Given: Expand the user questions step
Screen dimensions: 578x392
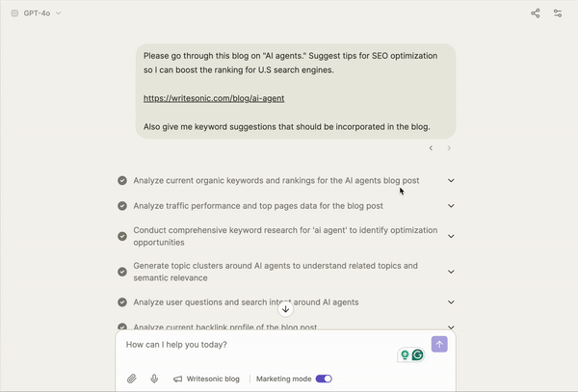Looking at the screenshot, I should [x=451, y=302].
